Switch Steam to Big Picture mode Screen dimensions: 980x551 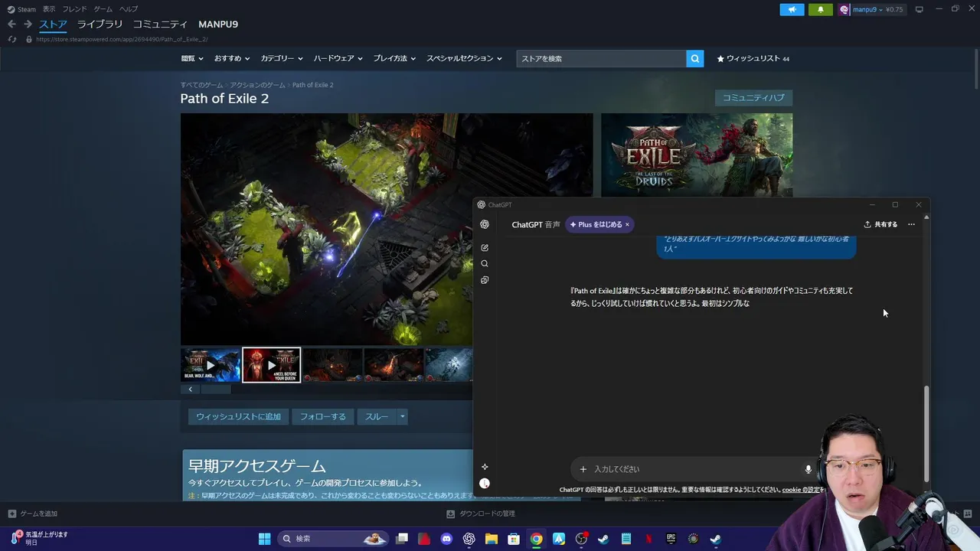coord(920,9)
